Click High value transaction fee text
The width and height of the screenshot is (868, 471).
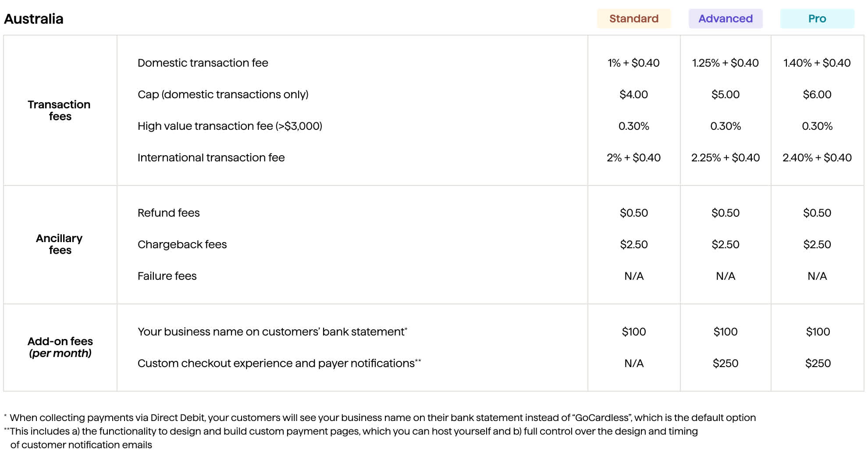(x=230, y=126)
